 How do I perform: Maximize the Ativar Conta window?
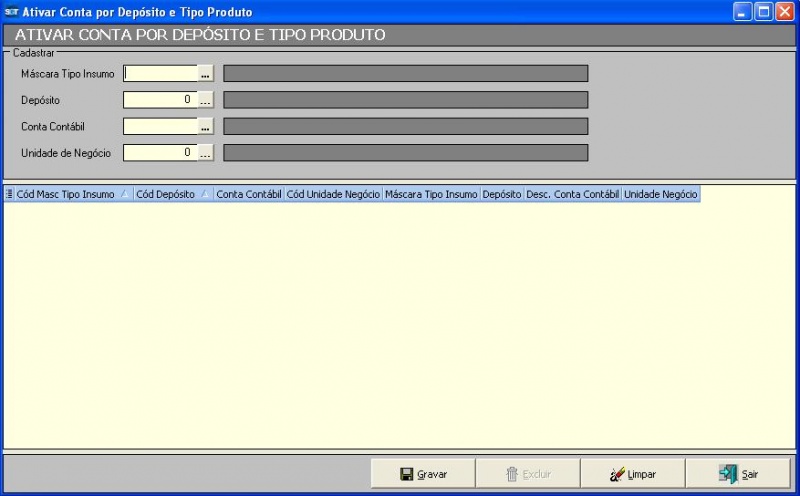coord(763,12)
